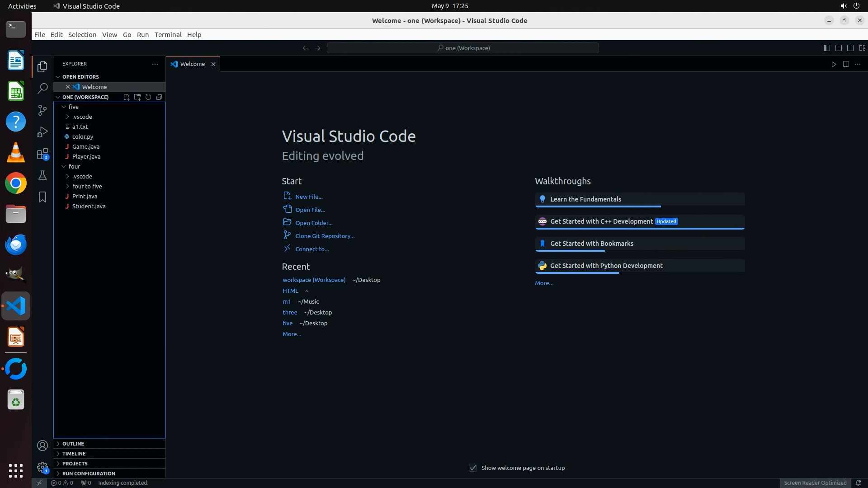868x488 pixels.
Task: Toggle the bottom panel layout button
Action: (838, 48)
